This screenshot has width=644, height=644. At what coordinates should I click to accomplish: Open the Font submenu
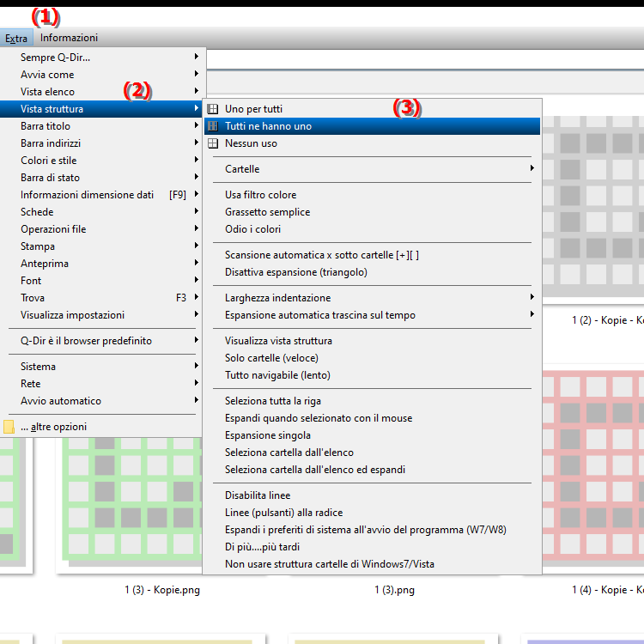(100, 281)
